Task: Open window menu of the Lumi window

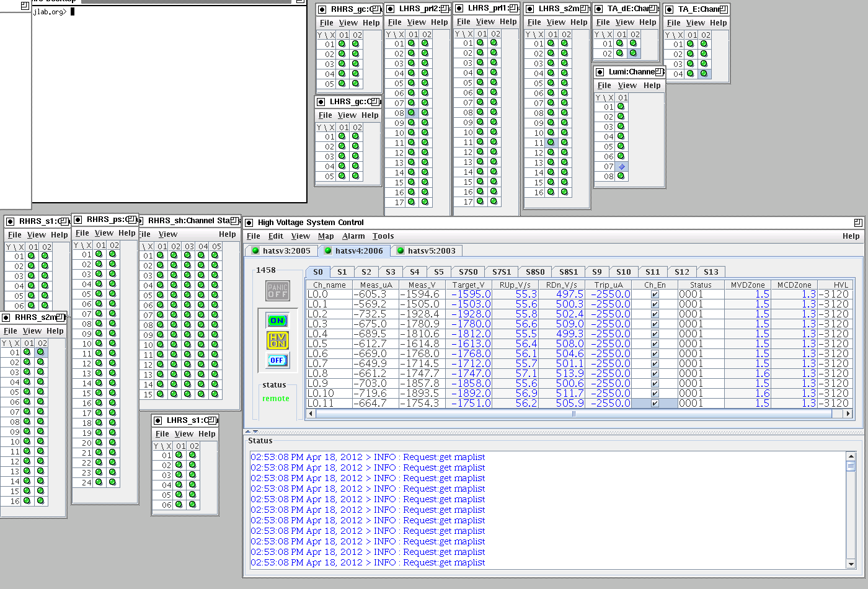Action: tap(600, 72)
